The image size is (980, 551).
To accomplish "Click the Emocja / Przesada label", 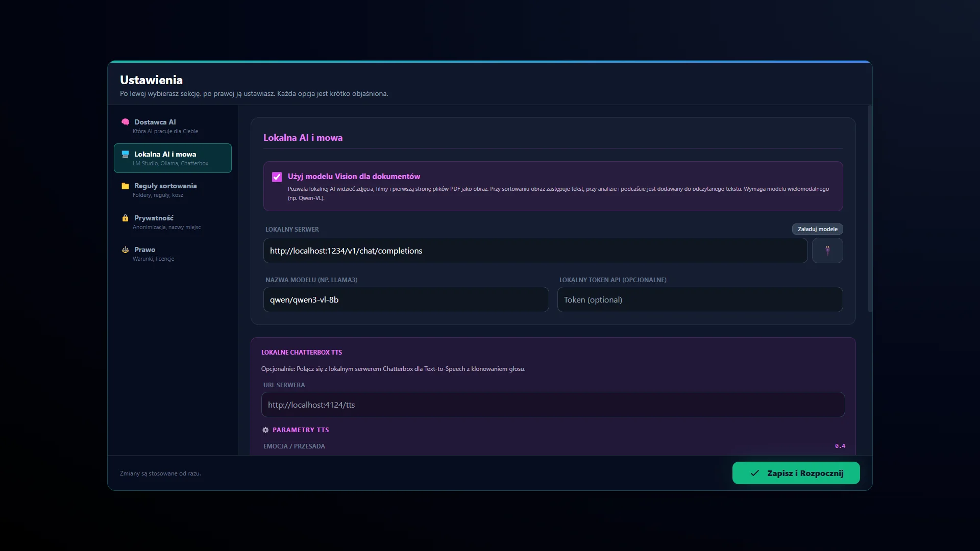I will [x=294, y=446].
